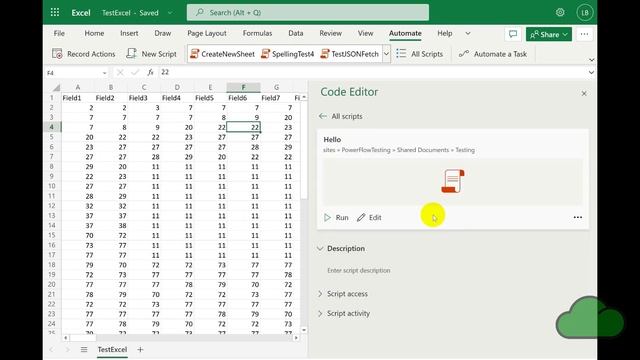Switch to the Insert tab
The width and height of the screenshot is (640, 360).
(129, 33)
